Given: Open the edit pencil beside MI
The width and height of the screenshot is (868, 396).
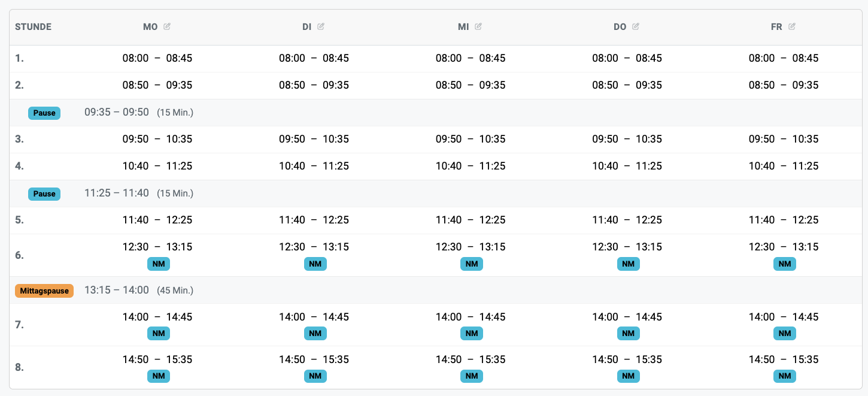Looking at the screenshot, I should coord(478,27).
